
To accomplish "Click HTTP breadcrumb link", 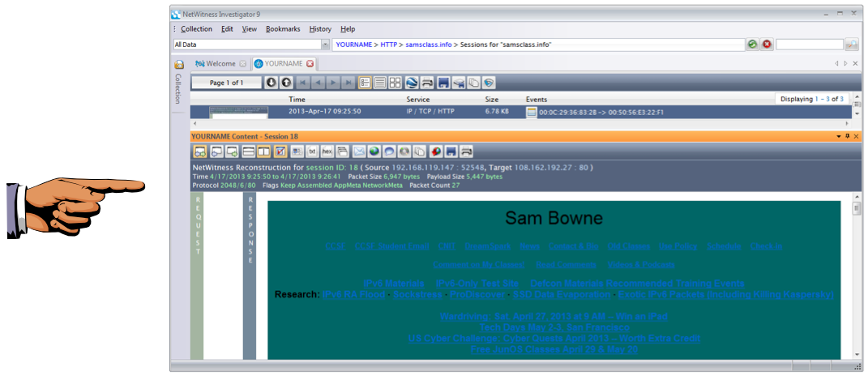I will [x=389, y=45].
